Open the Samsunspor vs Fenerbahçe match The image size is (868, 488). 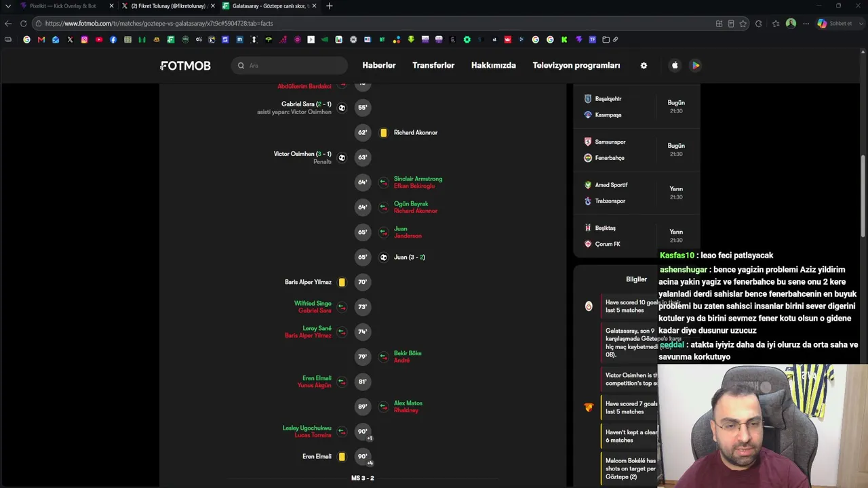point(636,150)
